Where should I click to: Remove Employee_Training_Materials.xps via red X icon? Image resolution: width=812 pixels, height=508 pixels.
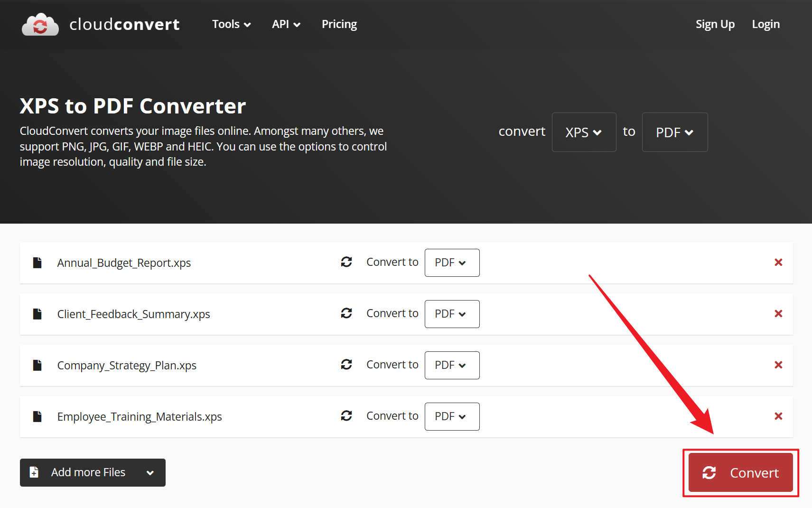click(x=778, y=416)
